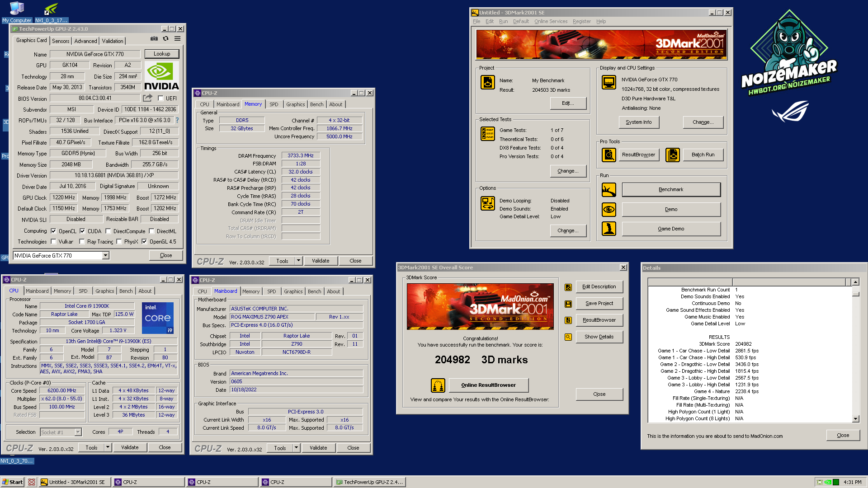Click TechPowerUp GPU-Z taskbar button

pos(369,482)
